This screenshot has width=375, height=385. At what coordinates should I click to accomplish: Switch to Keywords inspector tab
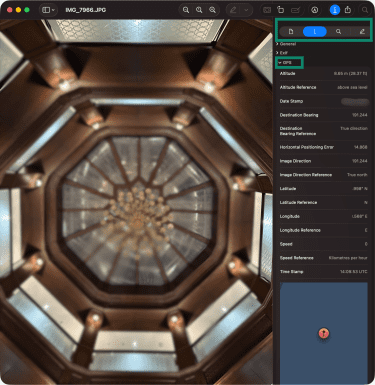338,32
